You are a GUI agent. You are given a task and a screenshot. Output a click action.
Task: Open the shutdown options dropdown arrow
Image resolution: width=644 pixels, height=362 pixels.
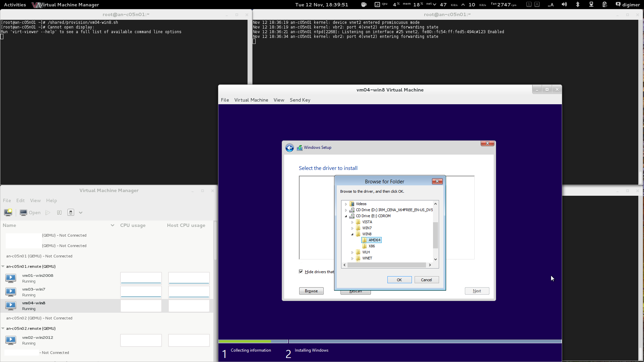click(x=80, y=213)
